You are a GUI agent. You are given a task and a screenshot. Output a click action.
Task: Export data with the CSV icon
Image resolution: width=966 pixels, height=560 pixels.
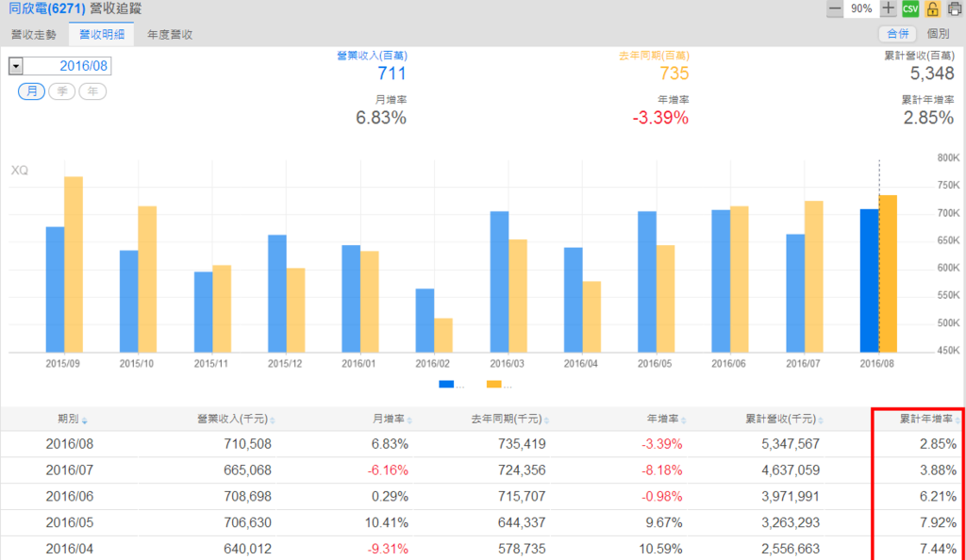click(x=910, y=8)
